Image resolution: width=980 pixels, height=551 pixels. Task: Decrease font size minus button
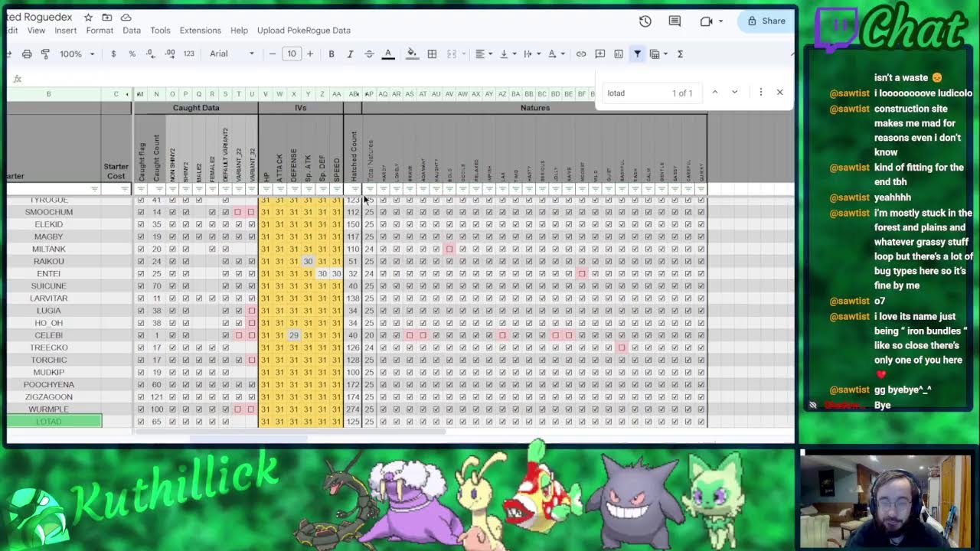(x=273, y=54)
